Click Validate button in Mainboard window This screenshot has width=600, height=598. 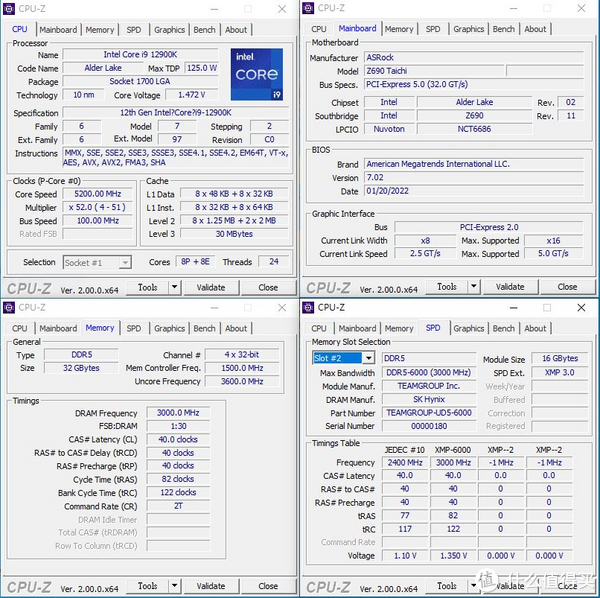coord(510,287)
